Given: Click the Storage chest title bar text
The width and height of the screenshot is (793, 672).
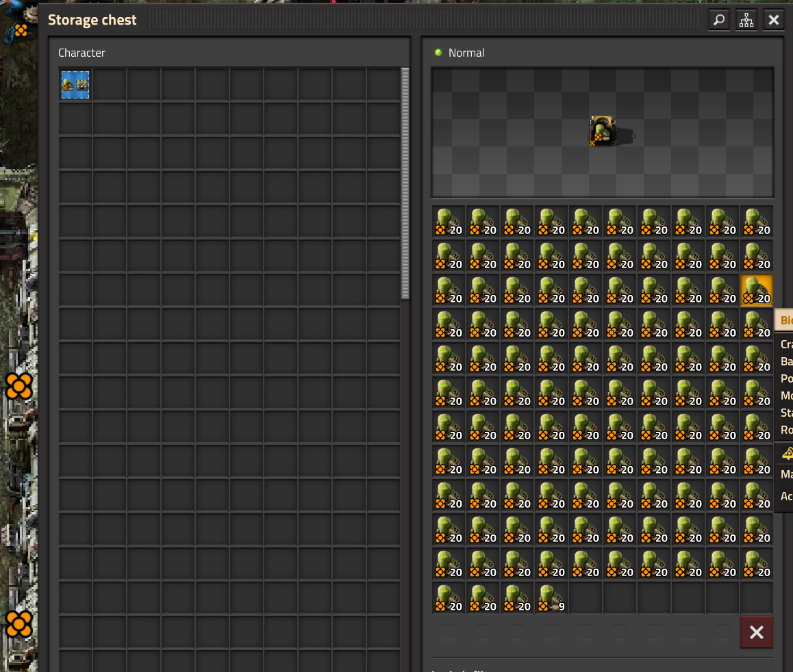Looking at the screenshot, I should tap(92, 20).
